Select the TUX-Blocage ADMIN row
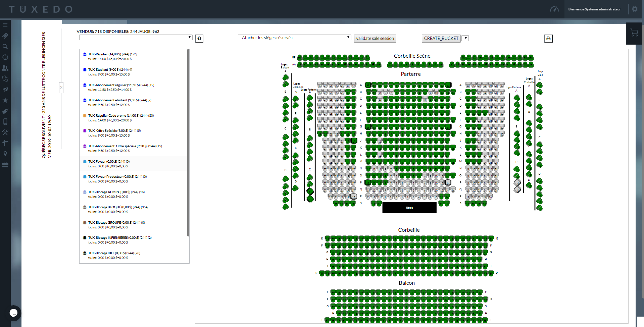Viewport: 644px width, 327px height. pyautogui.click(x=134, y=195)
